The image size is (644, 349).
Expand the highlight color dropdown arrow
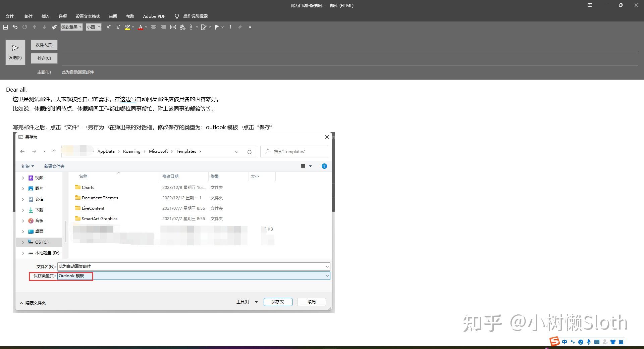[x=133, y=27]
